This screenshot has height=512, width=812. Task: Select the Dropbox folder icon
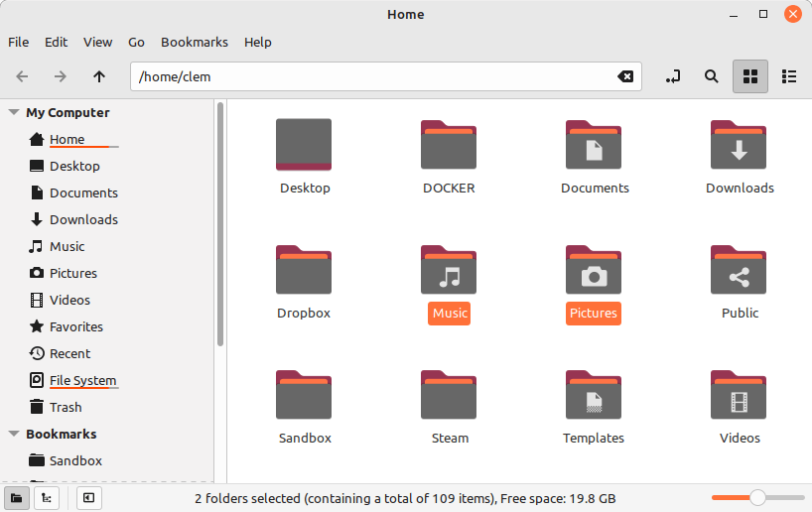pyautogui.click(x=304, y=270)
